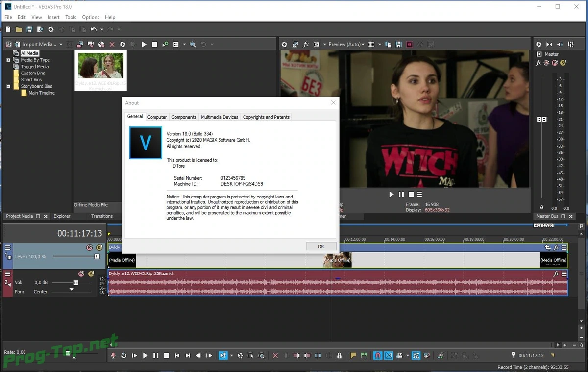Remove selected media with red X icon
This screenshot has width=588, height=372.
point(112,44)
